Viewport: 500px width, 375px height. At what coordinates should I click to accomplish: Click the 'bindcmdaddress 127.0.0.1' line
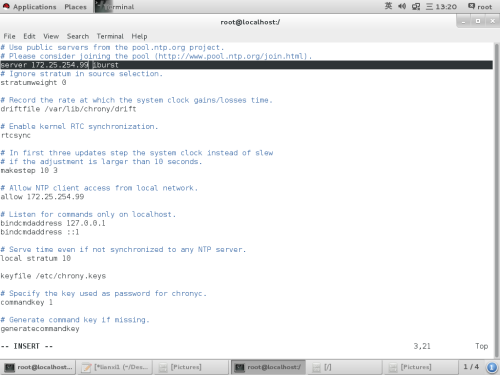pyautogui.click(x=53, y=223)
